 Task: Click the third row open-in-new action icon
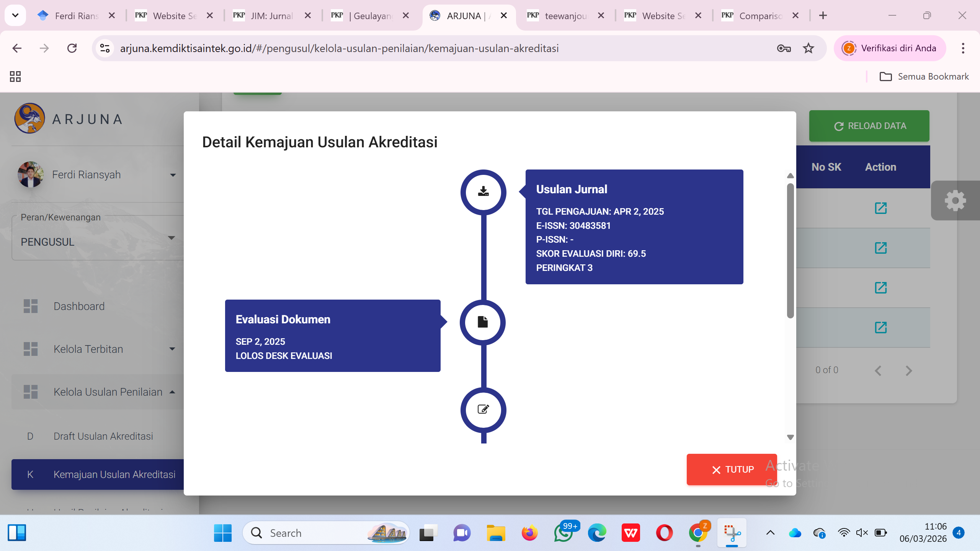pyautogui.click(x=880, y=288)
